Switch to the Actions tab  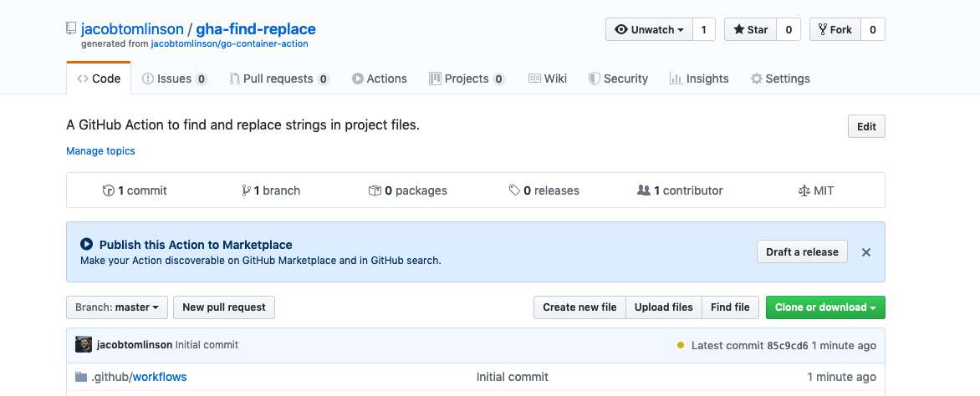coord(380,79)
